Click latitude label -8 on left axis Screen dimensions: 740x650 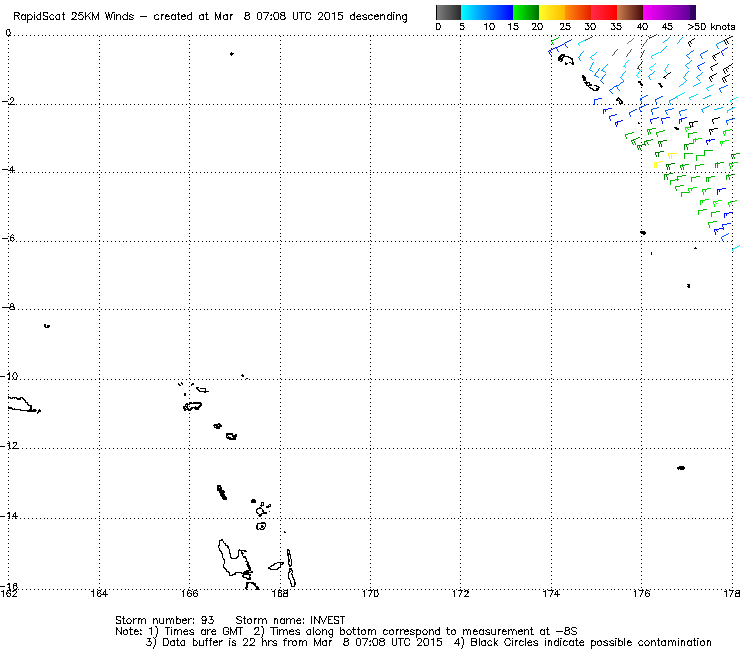8,307
